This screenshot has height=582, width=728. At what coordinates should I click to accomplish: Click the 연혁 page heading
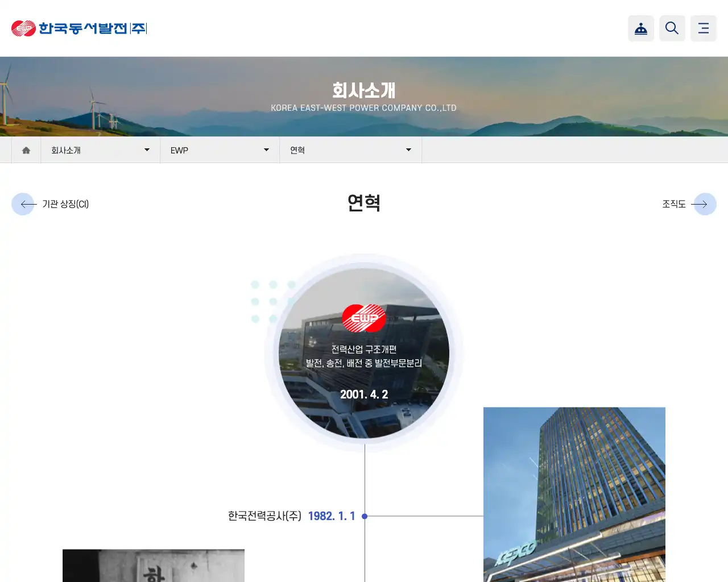[363, 202]
